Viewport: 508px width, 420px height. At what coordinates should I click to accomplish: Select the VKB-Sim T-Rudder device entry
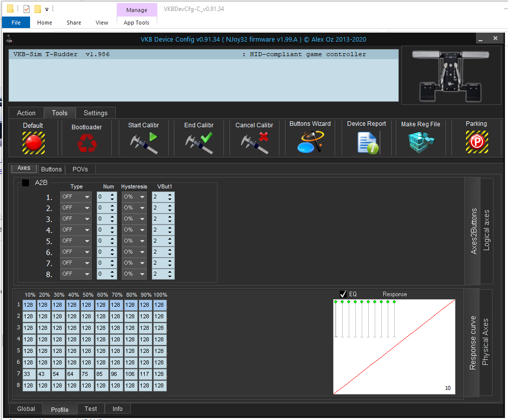(203, 55)
